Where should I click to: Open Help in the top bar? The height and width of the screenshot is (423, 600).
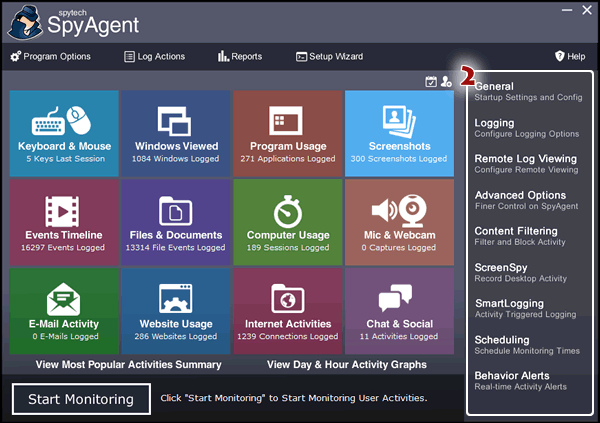(570, 57)
